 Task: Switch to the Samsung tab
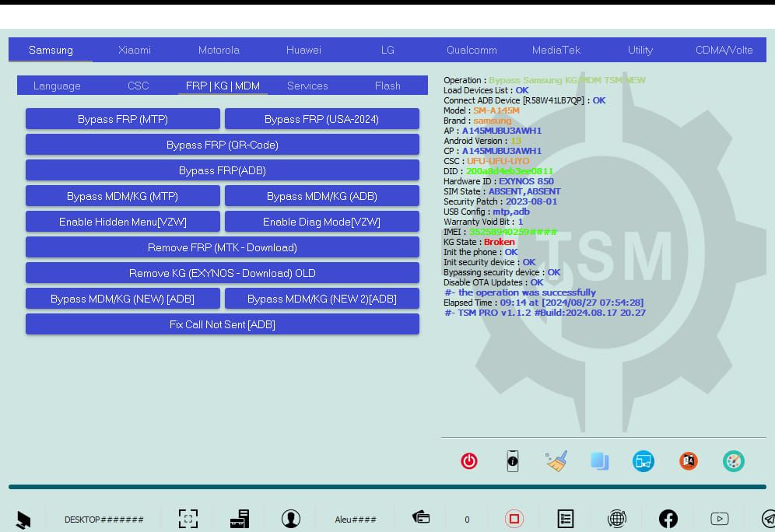click(51, 50)
